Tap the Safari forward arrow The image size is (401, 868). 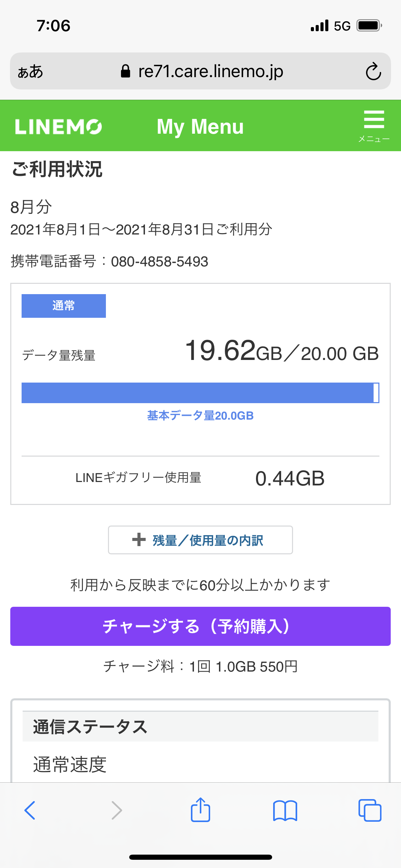117,810
